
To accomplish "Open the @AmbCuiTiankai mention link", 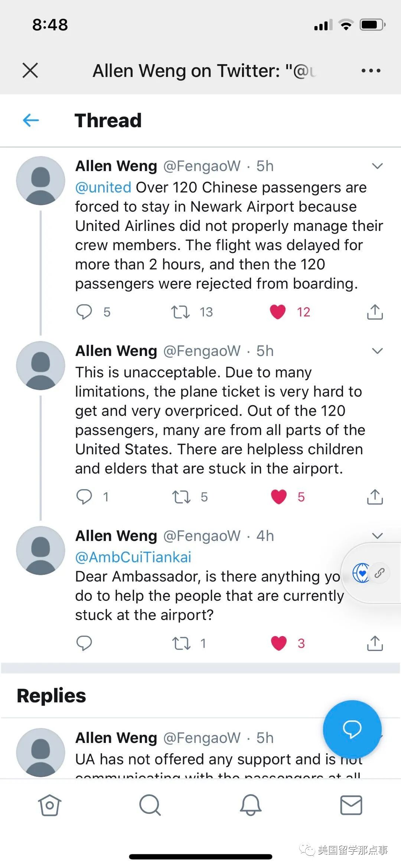I will click(133, 557).
